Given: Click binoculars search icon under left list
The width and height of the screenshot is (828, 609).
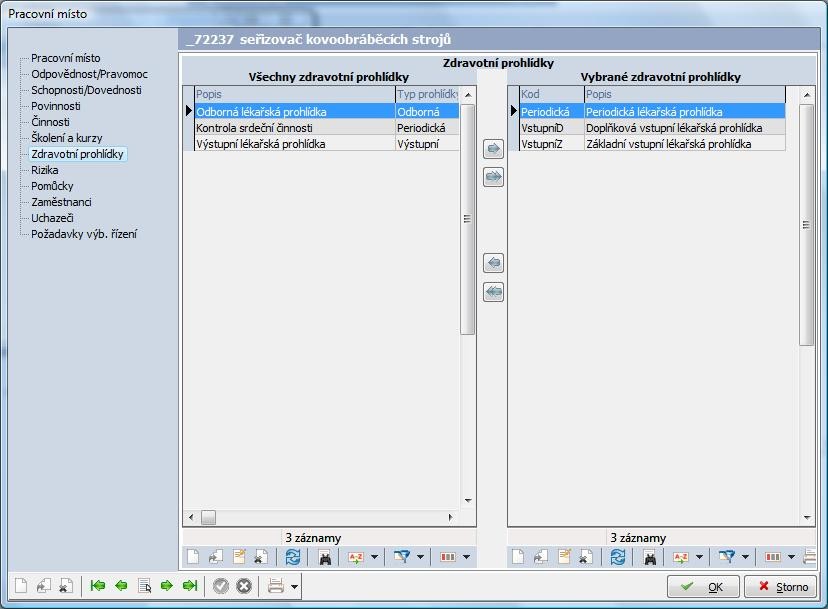Looking at the screenshot, I should pos(325,557).
